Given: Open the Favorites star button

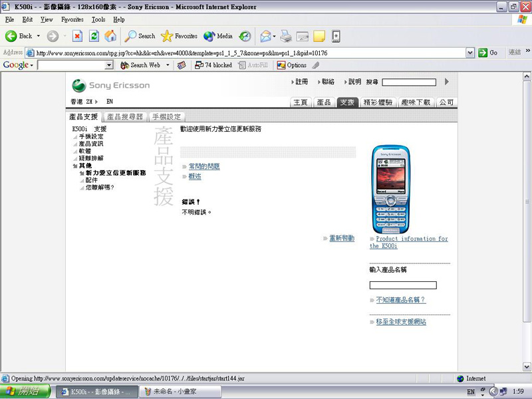Looking at the screenshot, I should point(179,36).
